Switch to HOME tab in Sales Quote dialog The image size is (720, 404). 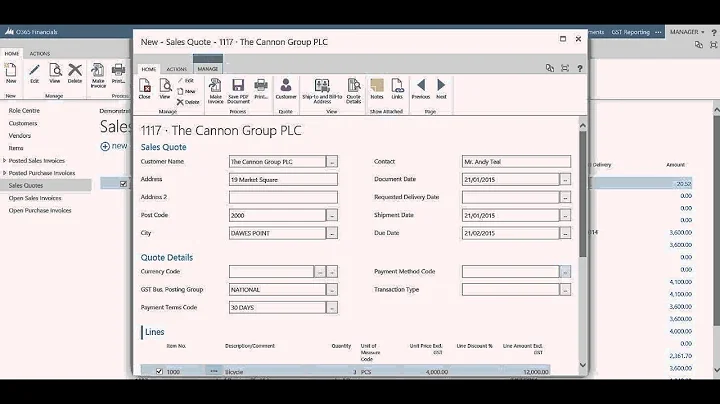click(x=149, y=69)
